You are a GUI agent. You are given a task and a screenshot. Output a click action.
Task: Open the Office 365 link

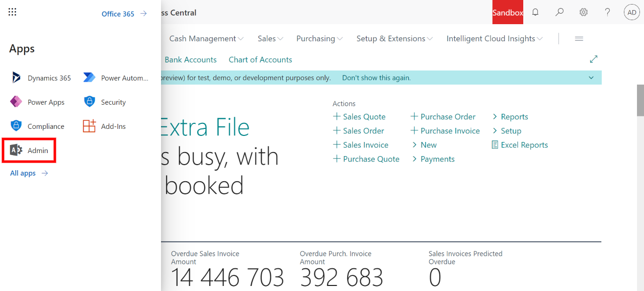tap(124, 14)
